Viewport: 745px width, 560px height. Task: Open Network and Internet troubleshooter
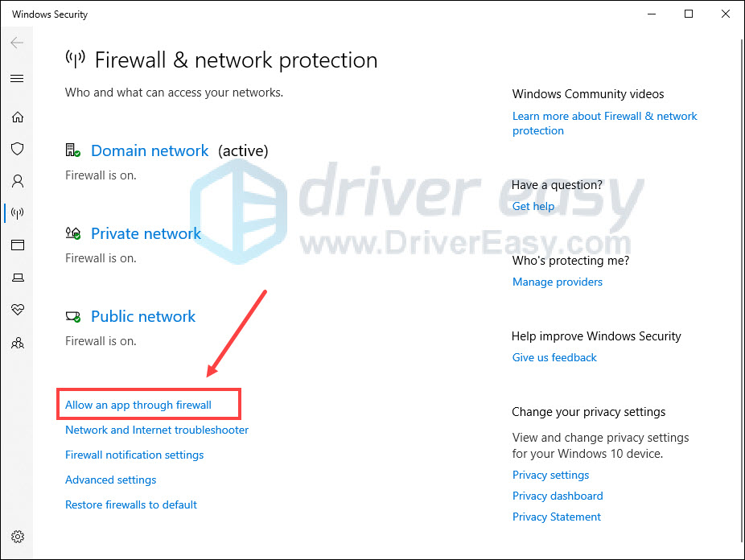[x=157, y=430]
